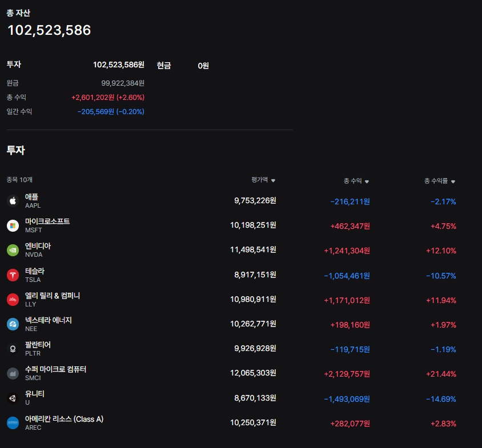Viewport: 482px width, 448px height.
Task: Click Microsoft valuation 10,198,251원
Action: click(x=254, y=225)
